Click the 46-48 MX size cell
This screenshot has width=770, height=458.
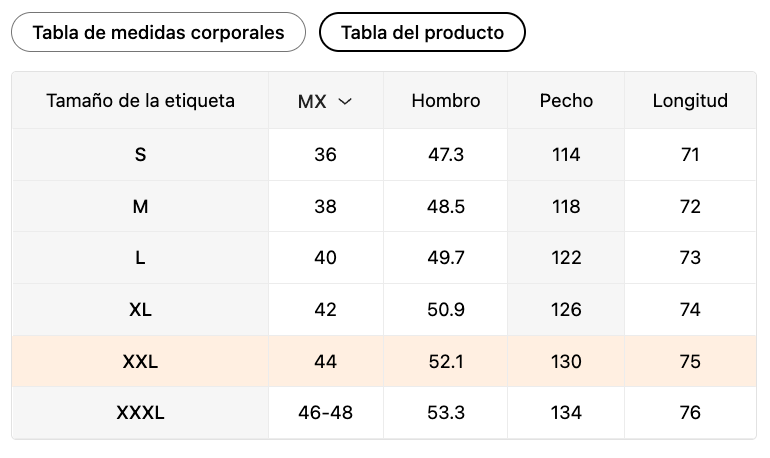325,413
